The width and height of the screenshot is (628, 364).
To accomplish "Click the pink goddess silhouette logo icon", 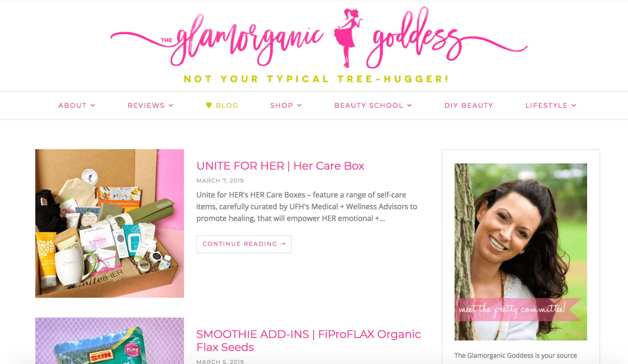I will 348,38.
